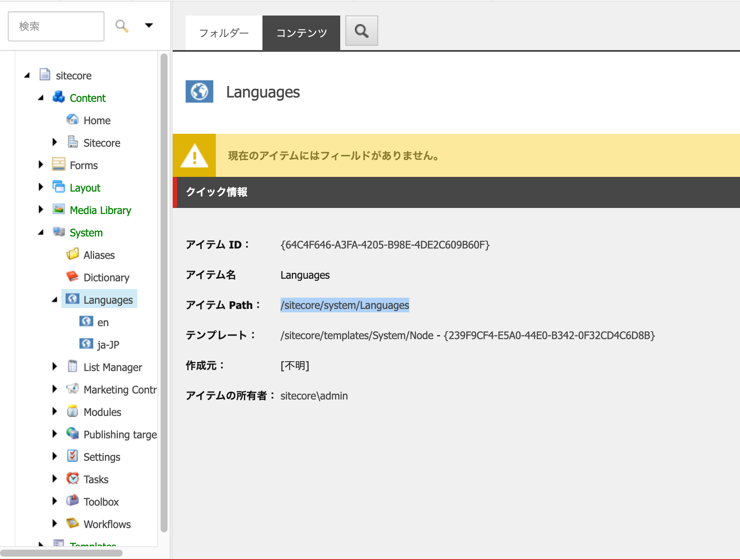Click the Media Library picture icon

(59, 209)
